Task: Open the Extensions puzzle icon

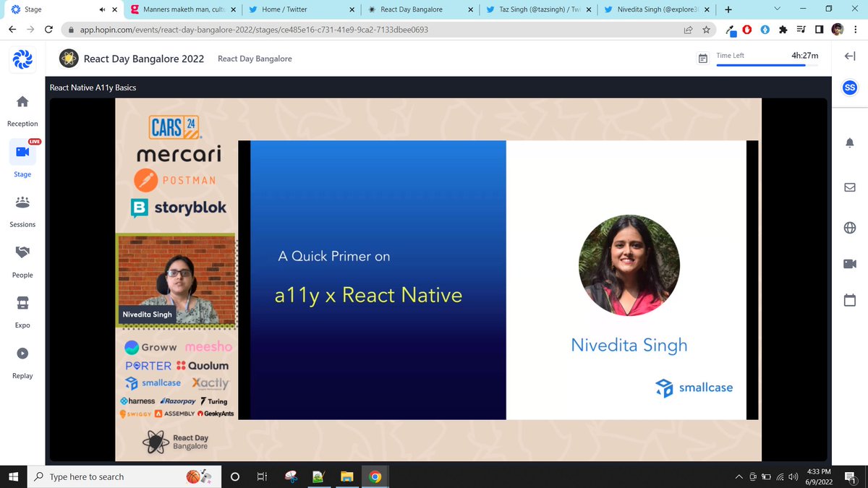Action: pyautogui.click(x=783, y=30)
